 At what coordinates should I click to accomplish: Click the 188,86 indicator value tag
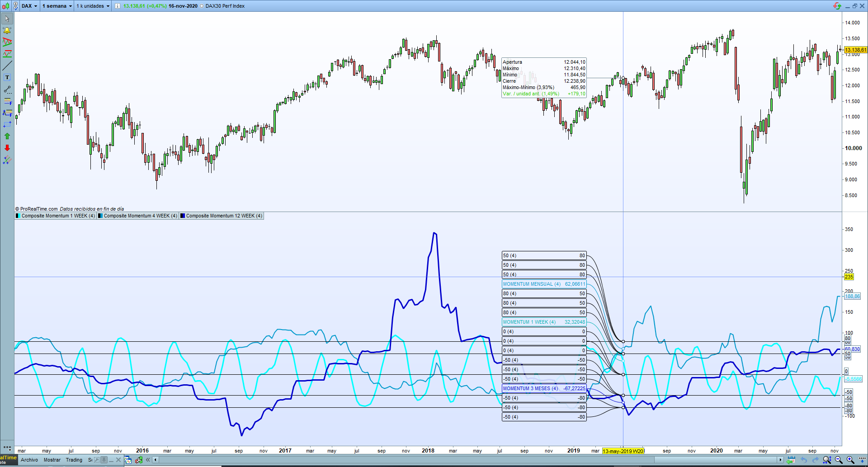[852, 296]
